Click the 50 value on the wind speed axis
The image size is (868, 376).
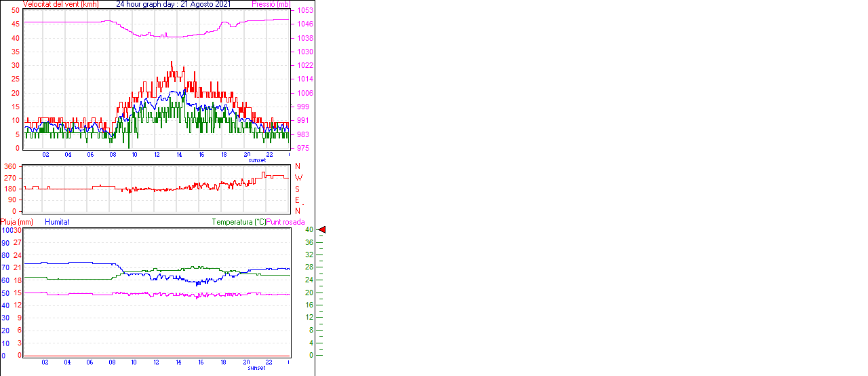[x=15, y=11]
